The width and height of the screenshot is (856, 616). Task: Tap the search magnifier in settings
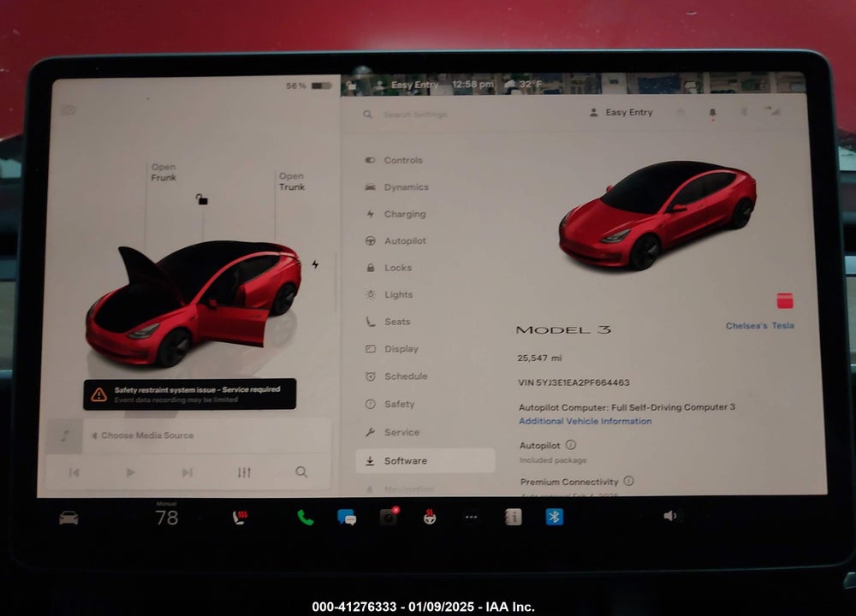click(367, 115)
